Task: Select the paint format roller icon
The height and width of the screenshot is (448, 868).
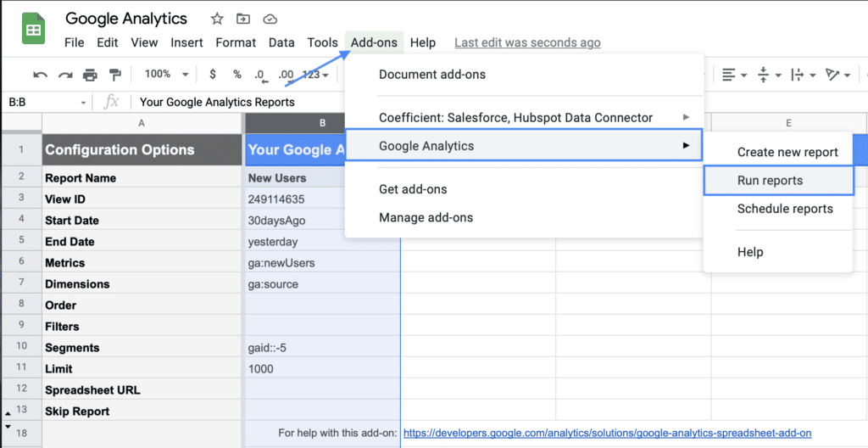Action: coord(114,75)
